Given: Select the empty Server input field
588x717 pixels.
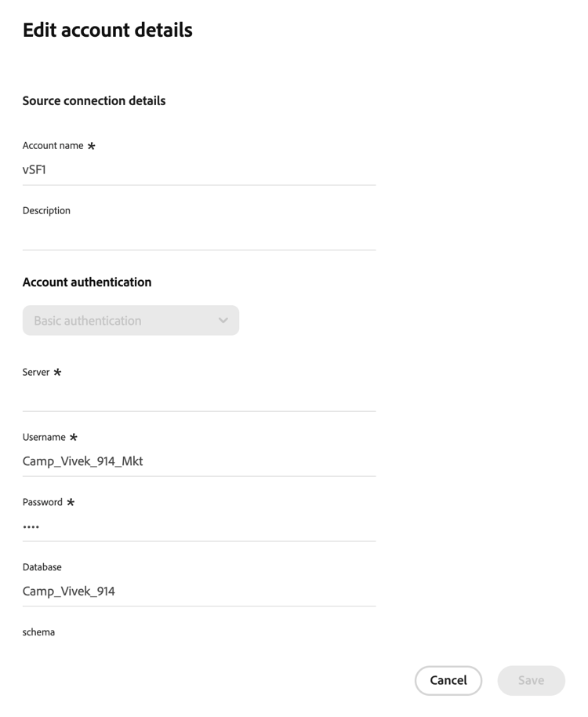Looking at the screenshot, I should tap(198, 396).
